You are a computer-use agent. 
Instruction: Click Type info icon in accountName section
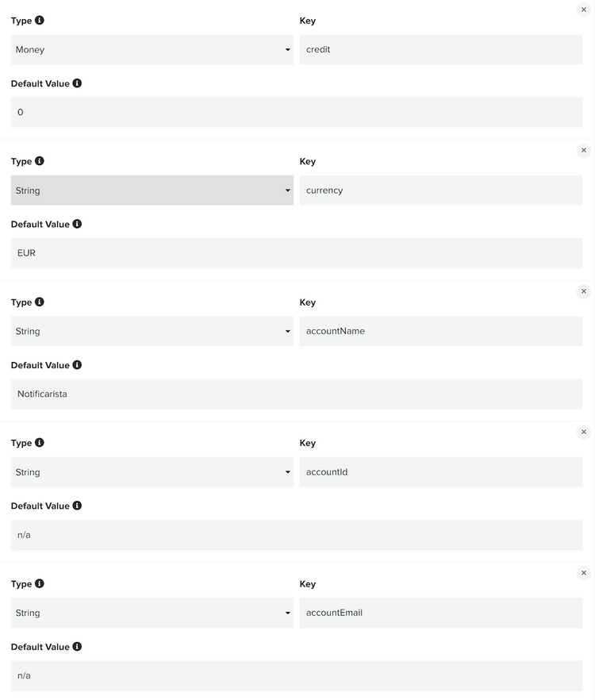tap(40, 302)
